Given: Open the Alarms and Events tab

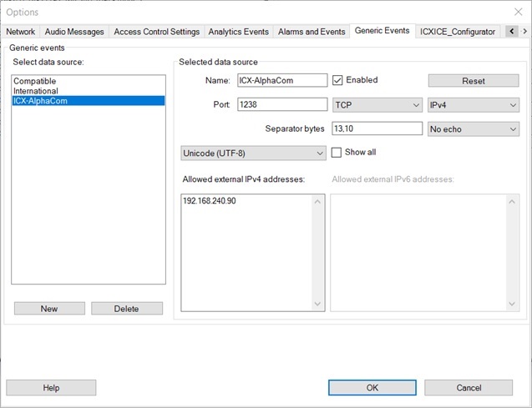Looking at the screenshot, I should click(311, 32).
